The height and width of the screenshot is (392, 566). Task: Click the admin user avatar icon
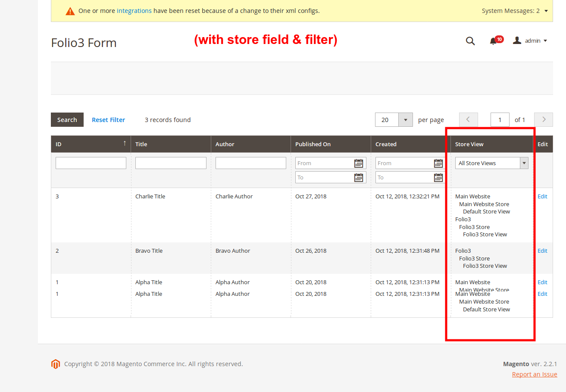517,41
